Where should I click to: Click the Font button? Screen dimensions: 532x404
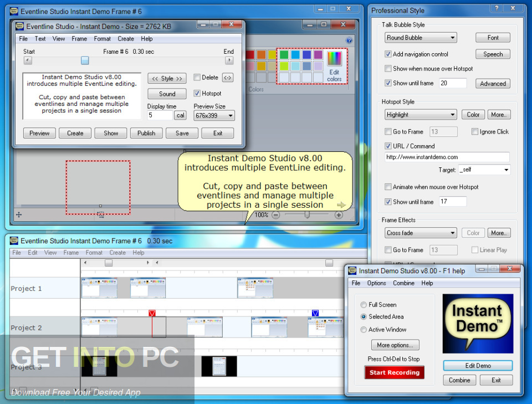click(493, 38)
